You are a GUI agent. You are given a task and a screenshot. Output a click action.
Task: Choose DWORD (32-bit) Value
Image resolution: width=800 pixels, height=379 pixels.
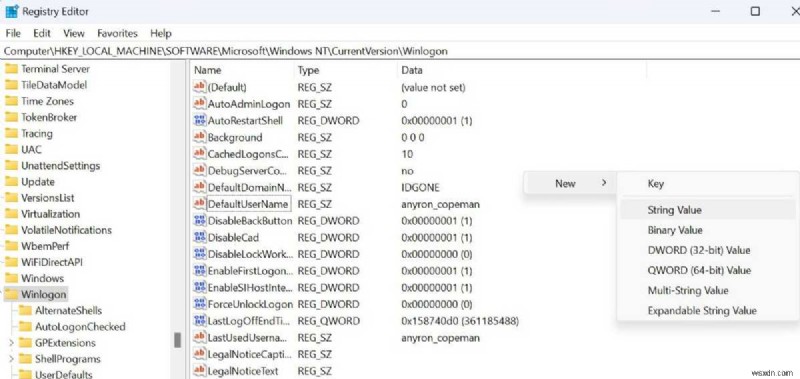click(x=708, y=250)
